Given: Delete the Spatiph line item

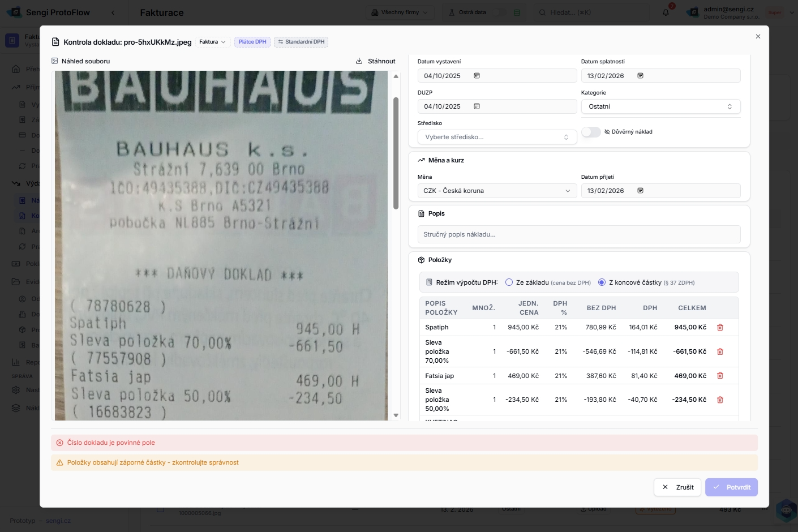Looking at the screenshot, I should click(x=720, y=327).
